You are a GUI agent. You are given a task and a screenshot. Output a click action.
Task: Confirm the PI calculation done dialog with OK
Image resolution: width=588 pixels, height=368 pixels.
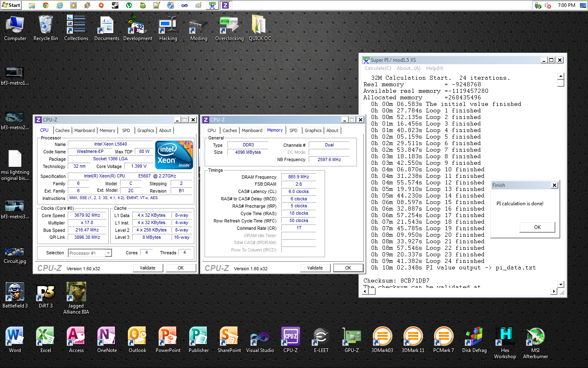point(537,227)
